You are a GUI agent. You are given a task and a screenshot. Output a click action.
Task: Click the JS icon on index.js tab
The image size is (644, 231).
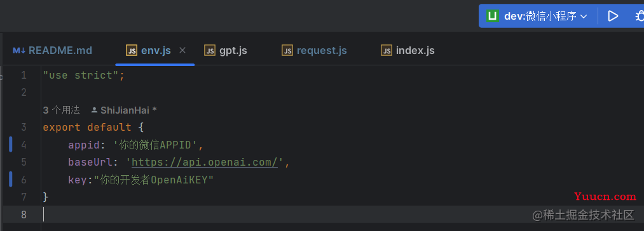387,51
